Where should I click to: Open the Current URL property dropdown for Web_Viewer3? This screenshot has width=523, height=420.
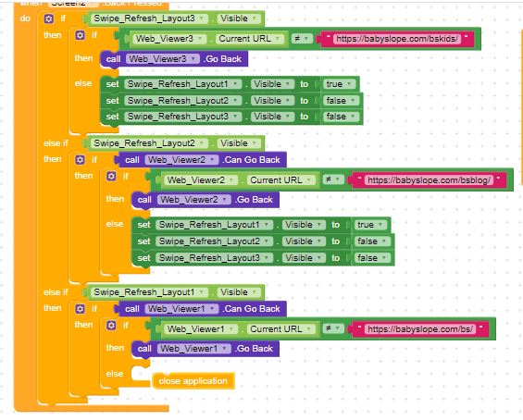(249, 39)
